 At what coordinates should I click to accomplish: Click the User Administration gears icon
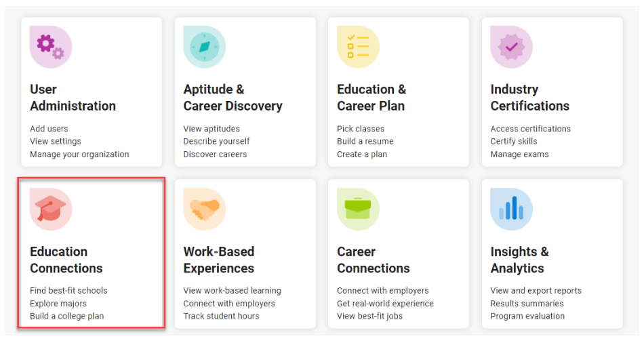click(50, 47)
